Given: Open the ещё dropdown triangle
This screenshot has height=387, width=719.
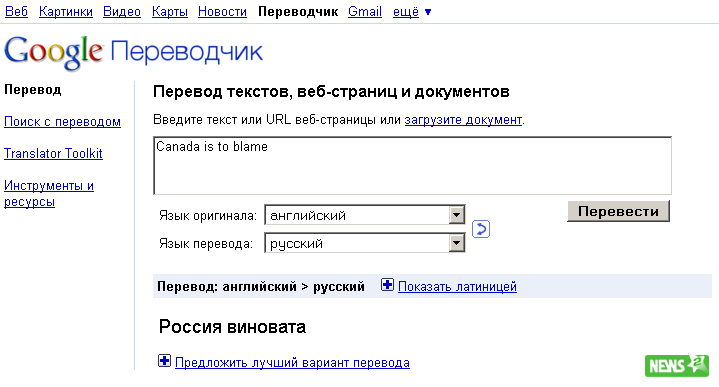Looking at the screenshot, I should (x=428, y=12).
